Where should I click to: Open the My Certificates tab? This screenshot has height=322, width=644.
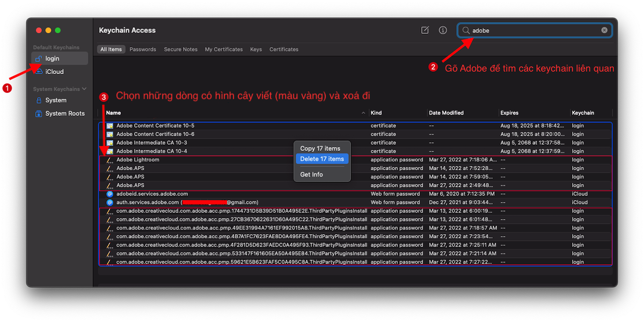click(224, 49)
